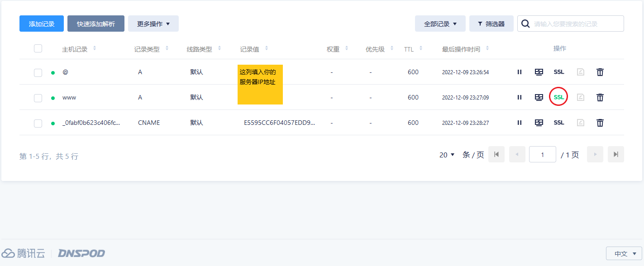Expand the 全部记录 filter dropdown
644x266 pixels.
[440, 24]
